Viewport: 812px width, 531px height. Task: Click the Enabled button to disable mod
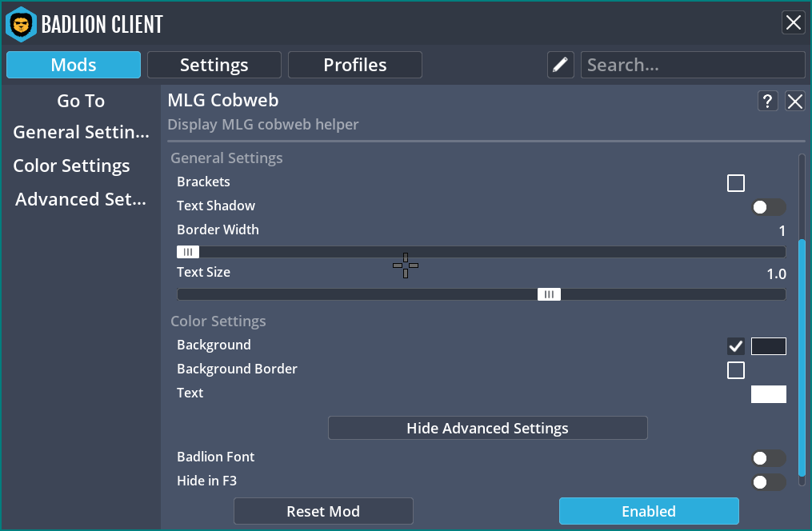[649, 511]
